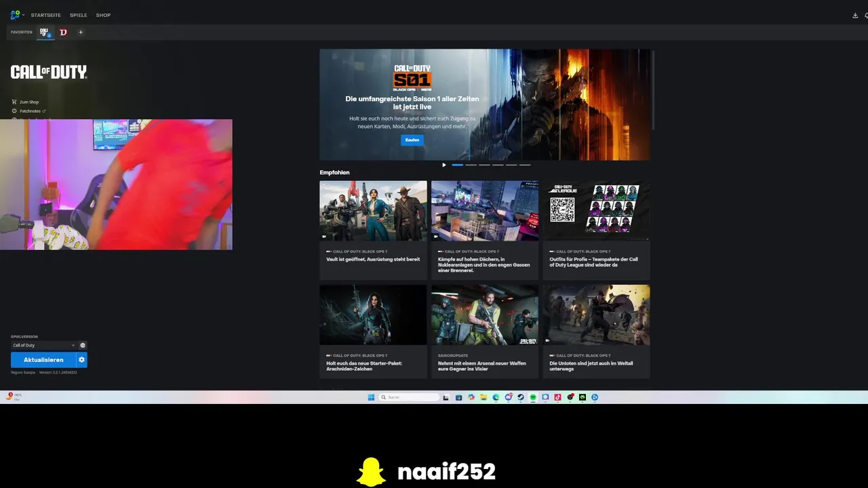Open the downloads arrow icon at top right
The image size is (868, 488).
click(x=855, y=15)
